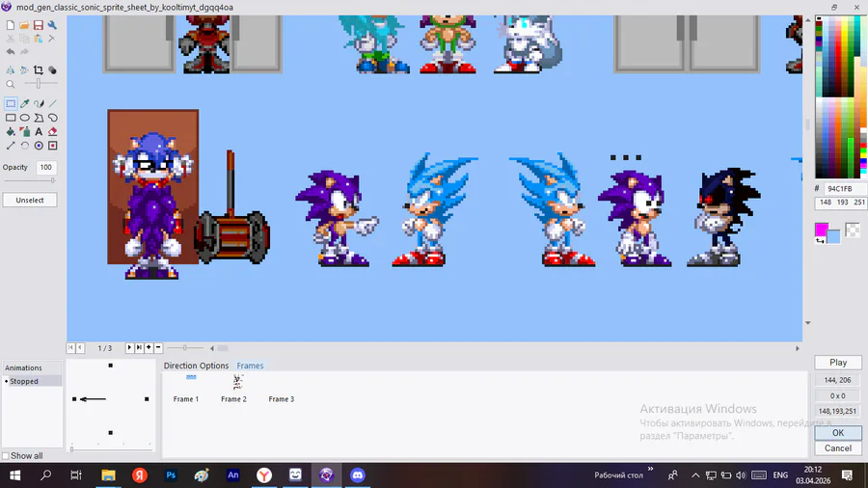Viewport: 868px width, 488px height.
Task: Select the Ellipse shape tool
Action: [25, 118]
